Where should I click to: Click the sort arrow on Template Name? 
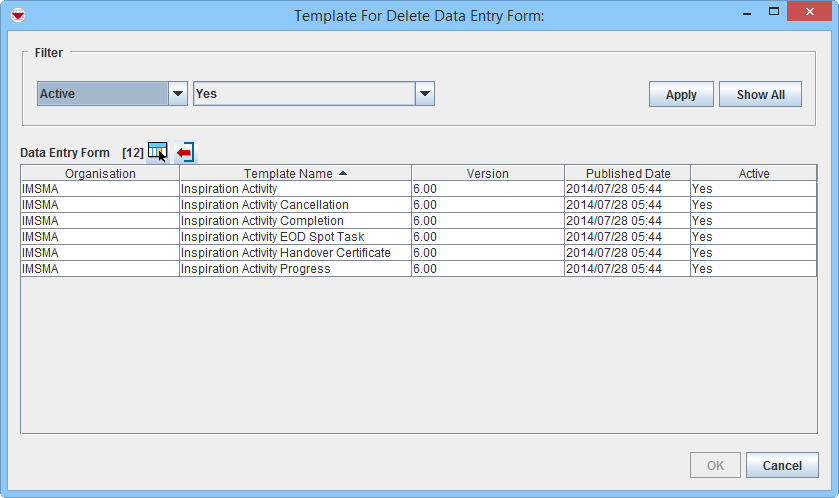343,173
